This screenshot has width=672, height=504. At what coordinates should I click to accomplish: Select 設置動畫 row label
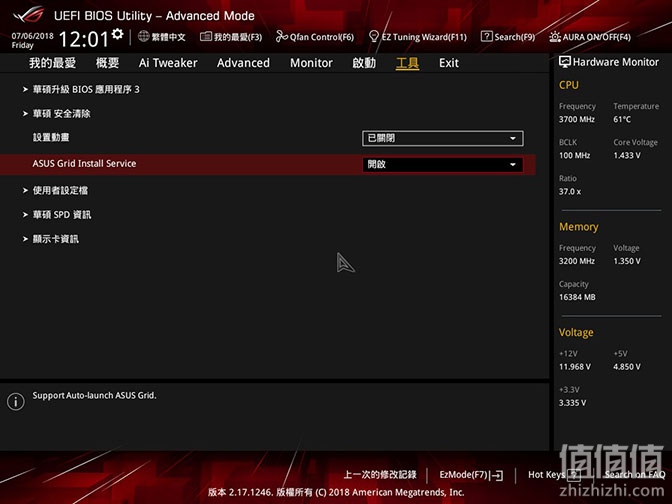point(51,138)
